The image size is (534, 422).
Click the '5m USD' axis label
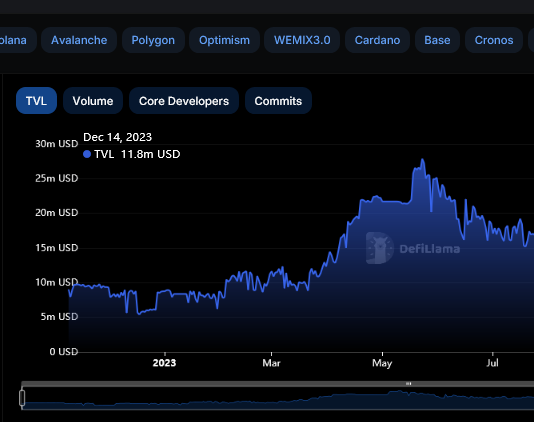pos(60,317)
